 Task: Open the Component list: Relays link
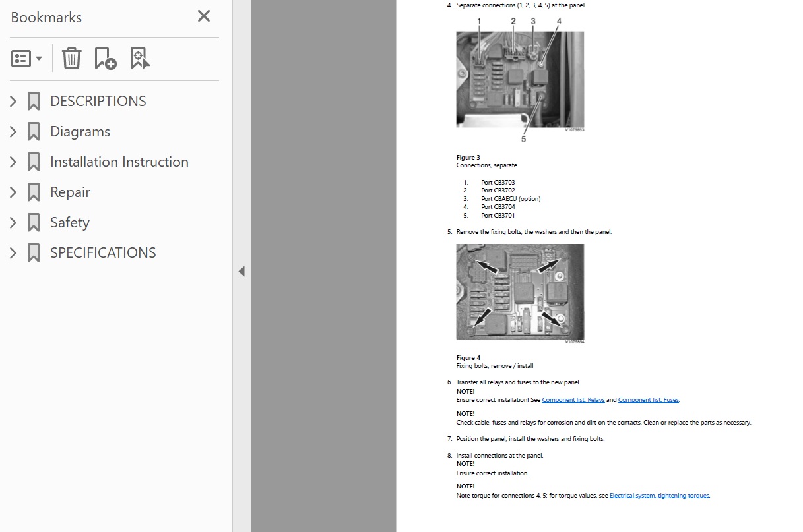click(x=573, y=400)
